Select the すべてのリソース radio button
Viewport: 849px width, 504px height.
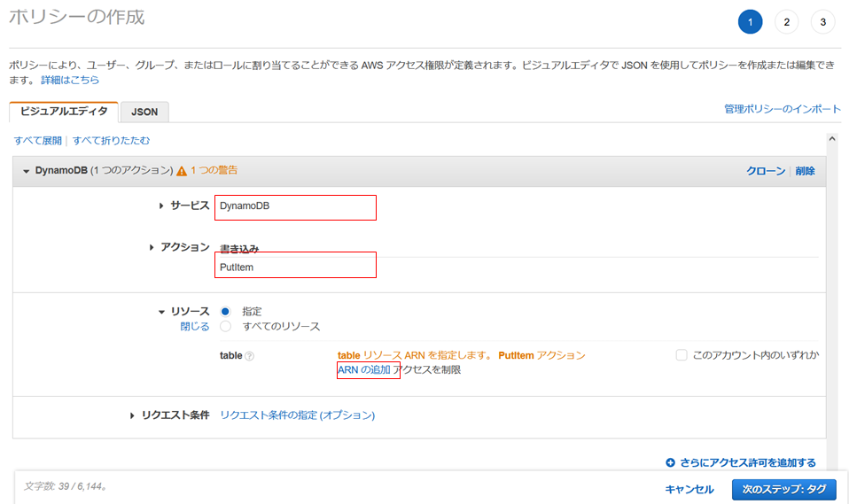(x=225, y=327)
